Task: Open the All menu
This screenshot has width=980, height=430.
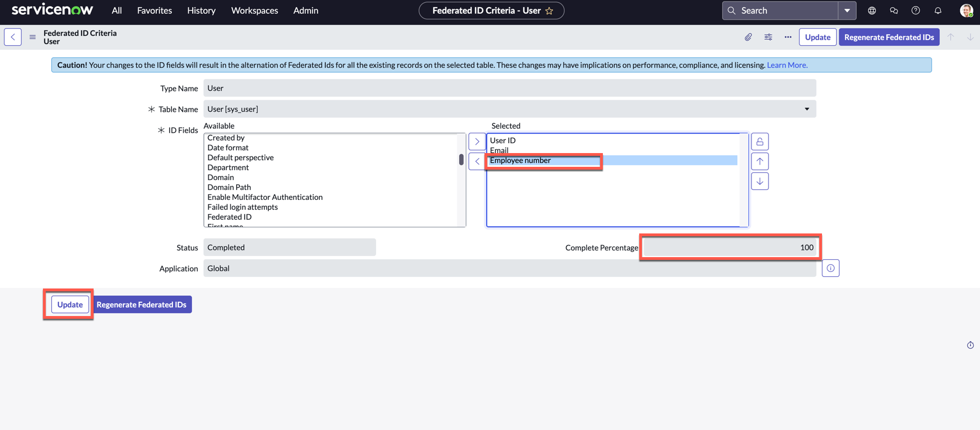Action: click(117, 10)
